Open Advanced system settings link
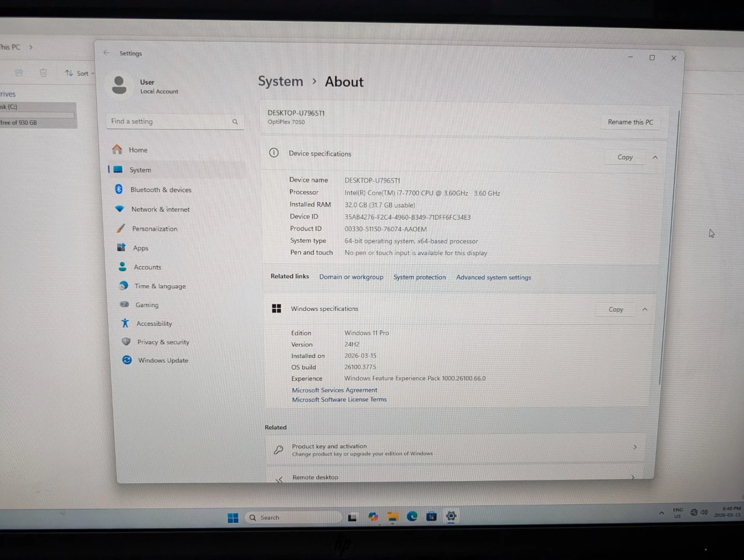744x560 pixels. [493, 277]
